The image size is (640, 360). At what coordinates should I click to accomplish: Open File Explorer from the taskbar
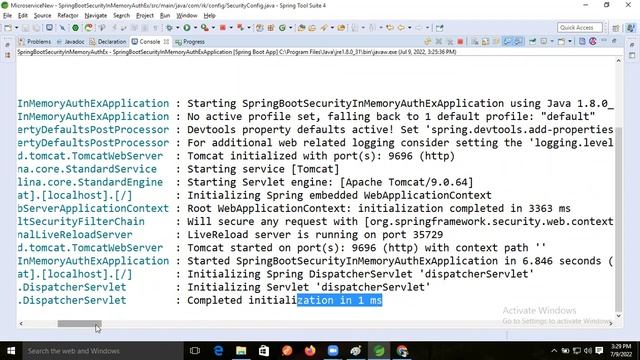tap(241, 351)
